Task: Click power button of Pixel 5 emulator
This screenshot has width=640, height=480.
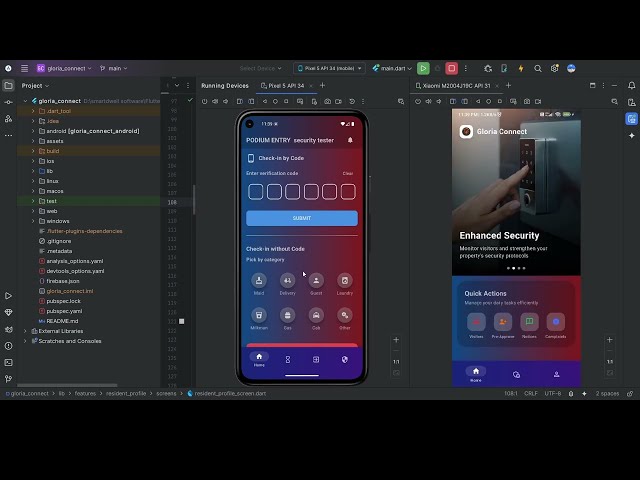Action: click(x=204, y=101)
